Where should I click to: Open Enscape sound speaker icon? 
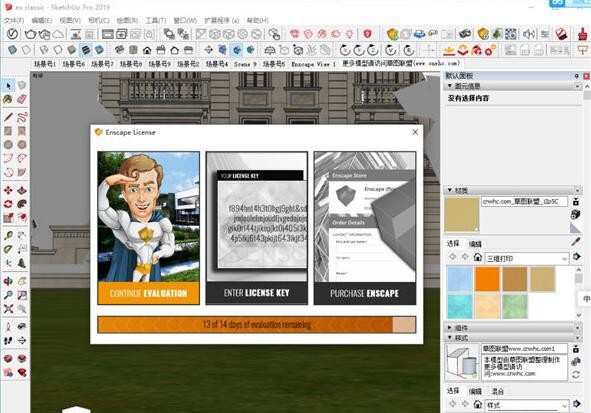pyautogui.click(x=529, y=34)
